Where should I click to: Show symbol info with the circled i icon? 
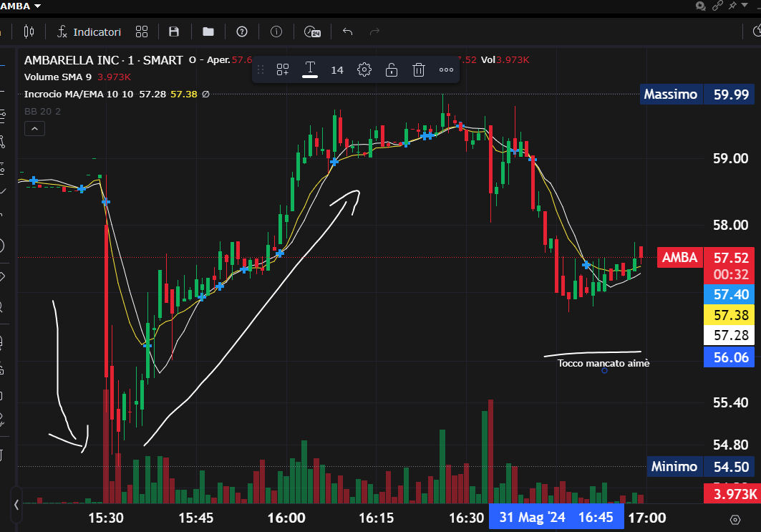point(276,32)
